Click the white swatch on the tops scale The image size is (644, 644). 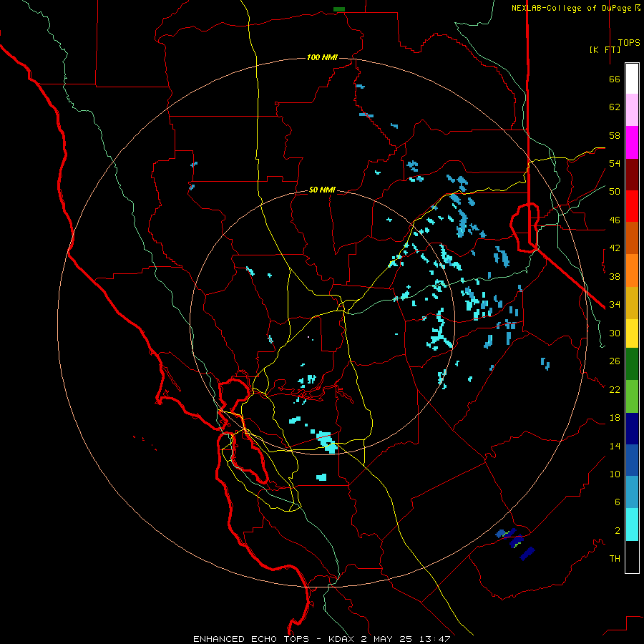point(632,79)
